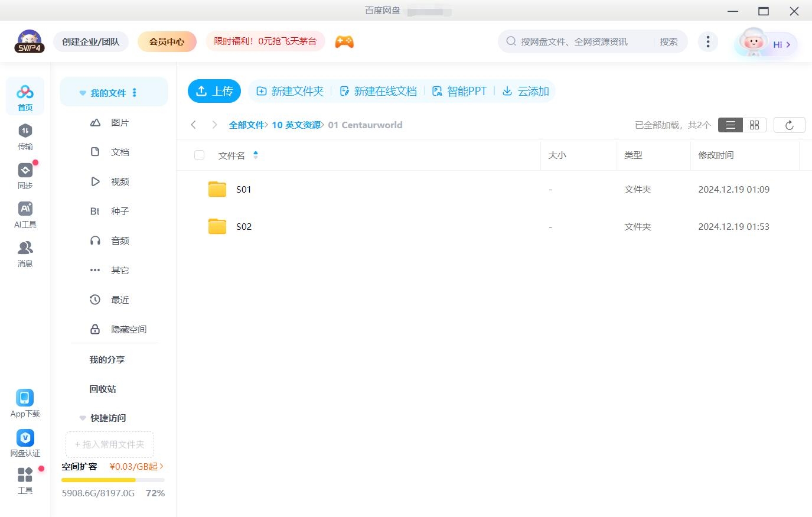
Task: Open the game controller promotion icon
Action: pos(344,41)
